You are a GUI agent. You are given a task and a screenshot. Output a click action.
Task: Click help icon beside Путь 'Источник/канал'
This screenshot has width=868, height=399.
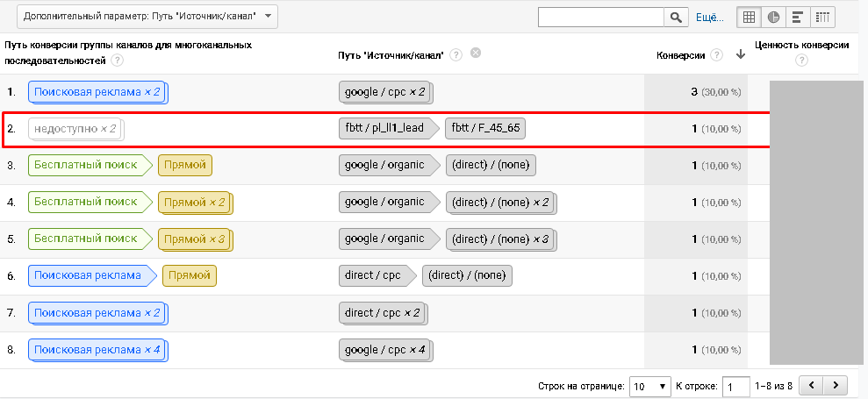456,55
